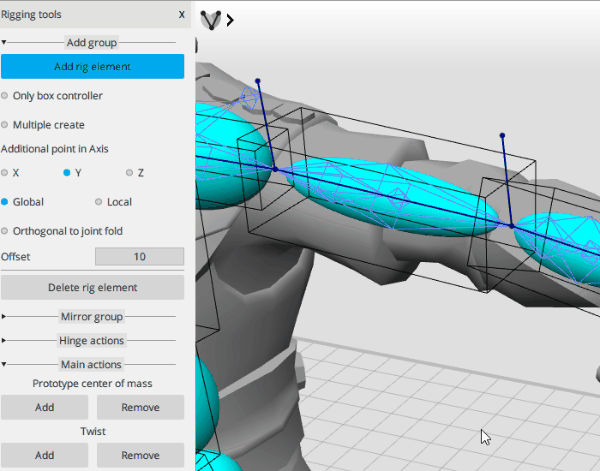Add a prototype center of mass
This screenshot has width=600, height=471.
point(44,407)
